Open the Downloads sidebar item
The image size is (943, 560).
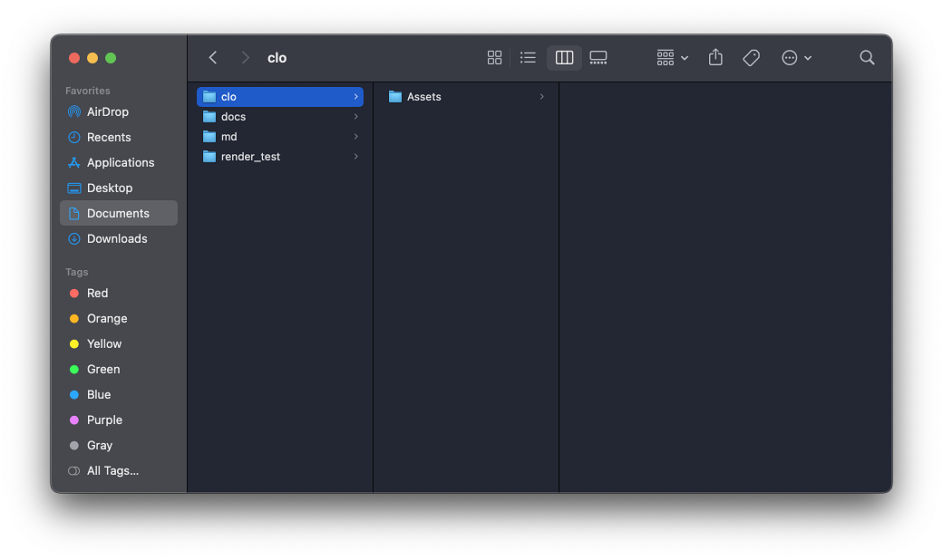point(116,238)
